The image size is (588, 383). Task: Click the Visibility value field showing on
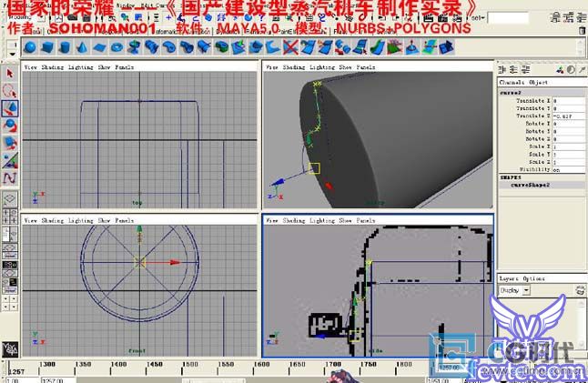tap(569, 170)
